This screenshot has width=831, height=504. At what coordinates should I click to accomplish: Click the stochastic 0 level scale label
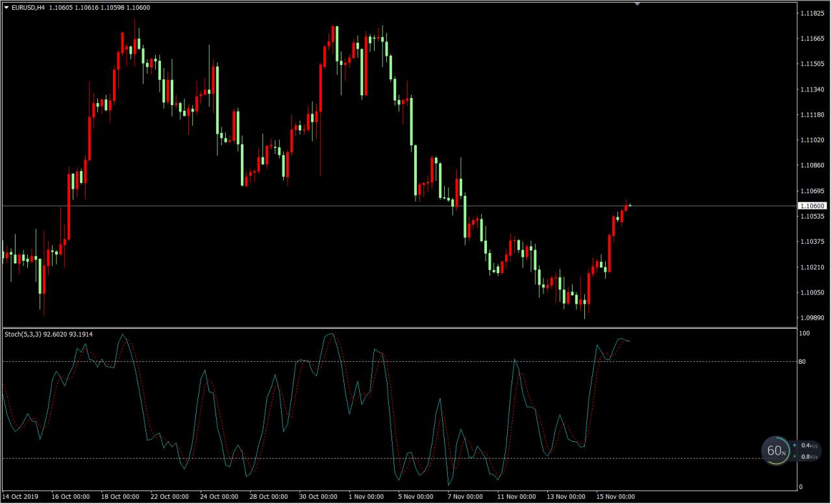pos(801,486)
